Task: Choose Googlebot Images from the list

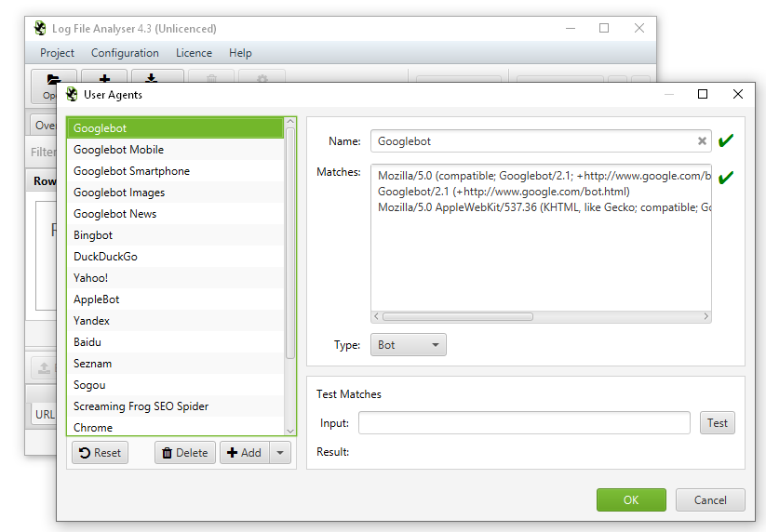Action: (175, 193)
